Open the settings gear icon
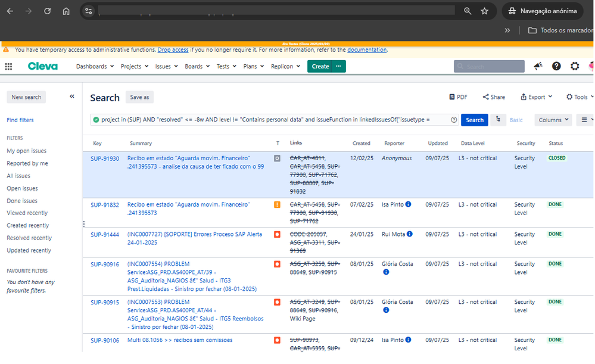The width and height of the screenshot is (595, 364). pyautogui.click(x=575, y=66)
